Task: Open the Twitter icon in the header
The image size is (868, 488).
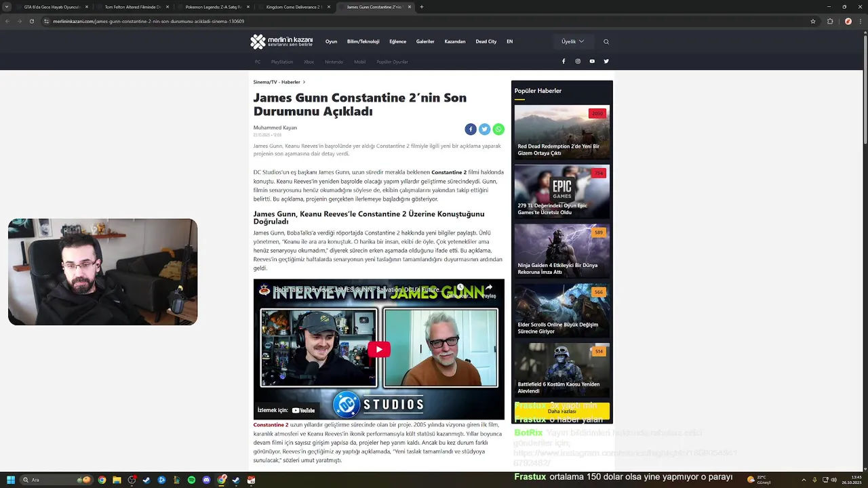Action: coord(606,61)
